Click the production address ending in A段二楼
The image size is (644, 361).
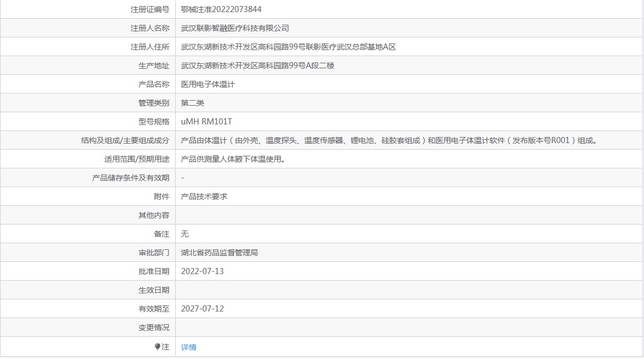(x=257, y=65)
